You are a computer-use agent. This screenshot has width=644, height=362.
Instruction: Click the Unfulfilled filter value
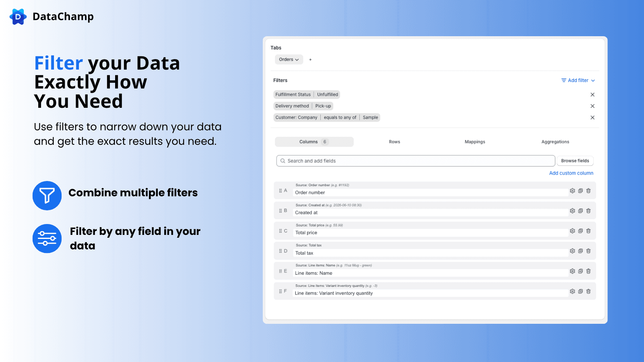[x=328, y=95]
